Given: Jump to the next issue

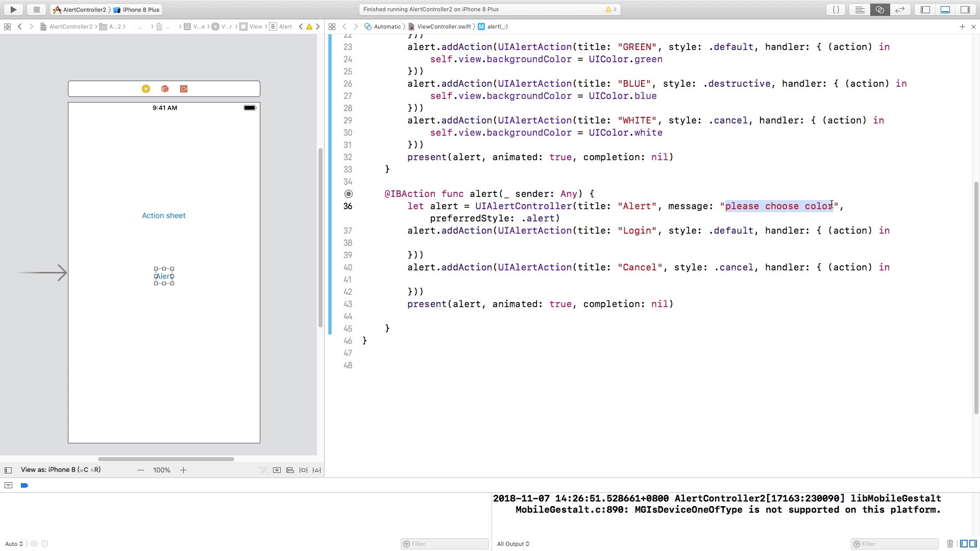Looking at the screenshot, I should [318, 27].
